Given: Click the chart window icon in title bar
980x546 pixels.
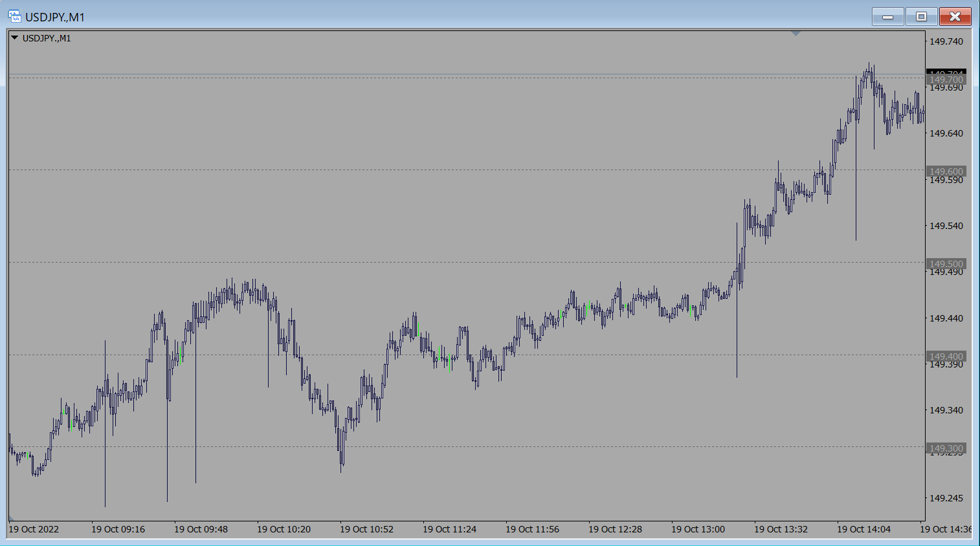Looking at the screenshot, I should pos(14,16).
